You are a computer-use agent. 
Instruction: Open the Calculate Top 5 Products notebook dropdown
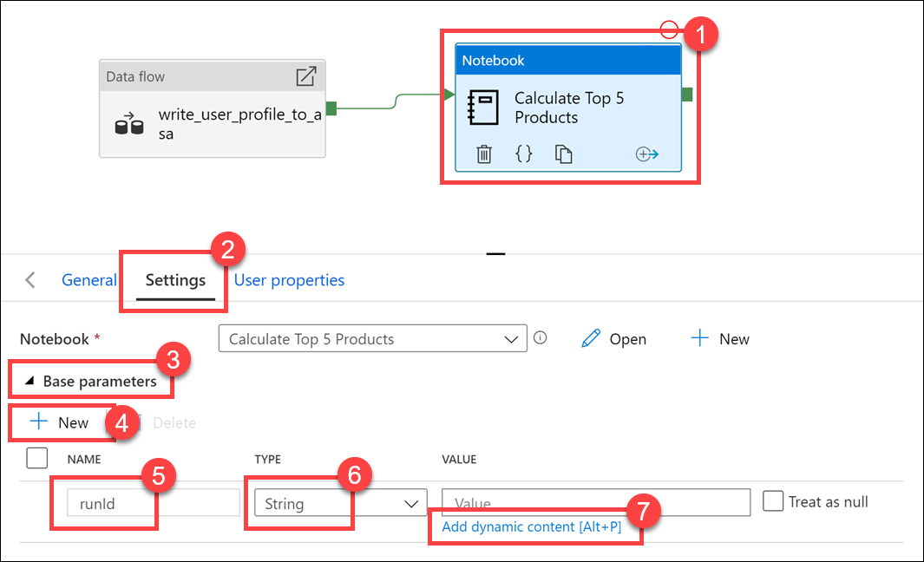pyautogui.click(x=372, y=339)
